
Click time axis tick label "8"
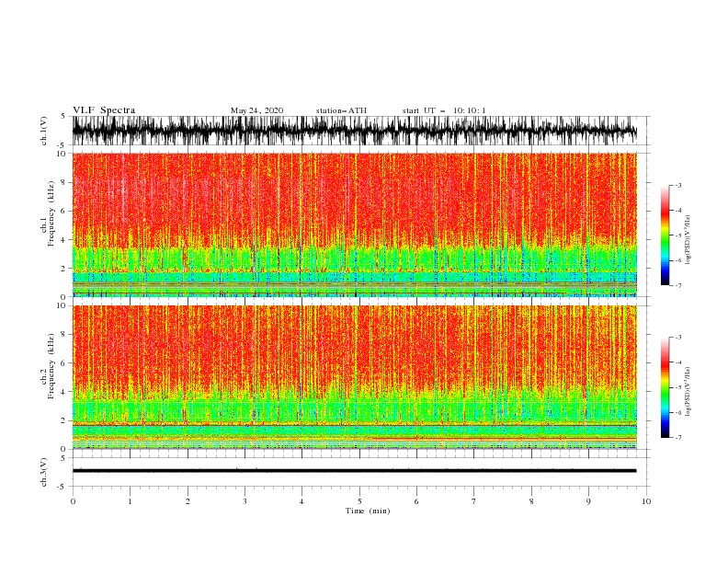(531, 501)
